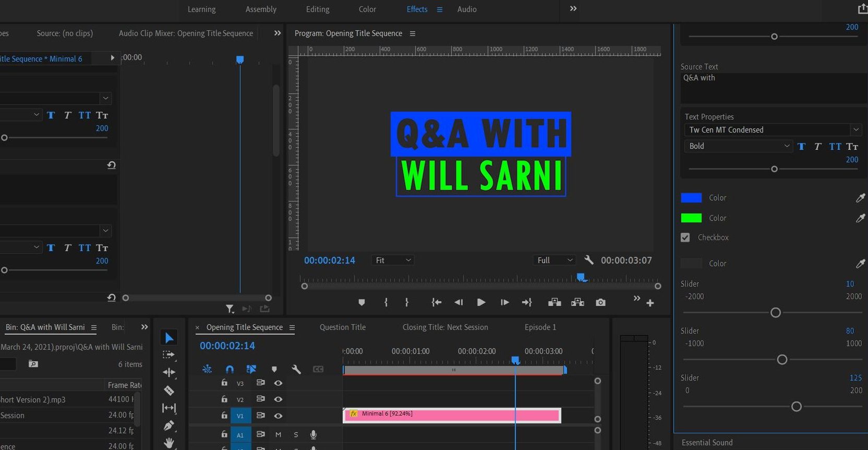Select the Pen tool in tools panel
Image resolution: width=868 pixels, height=450 pixels.
tap(168, 425)
